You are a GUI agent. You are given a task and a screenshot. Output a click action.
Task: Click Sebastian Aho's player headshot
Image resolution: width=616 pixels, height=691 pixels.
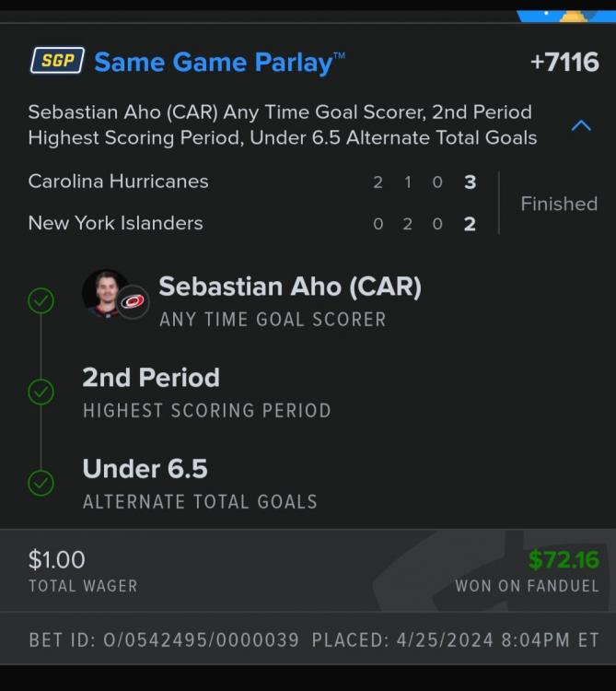105,292
